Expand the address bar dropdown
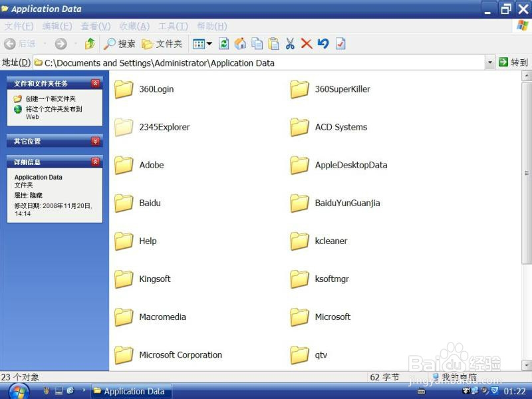Image resolution: width=532 pixels, height=399 pixels. 490,63
